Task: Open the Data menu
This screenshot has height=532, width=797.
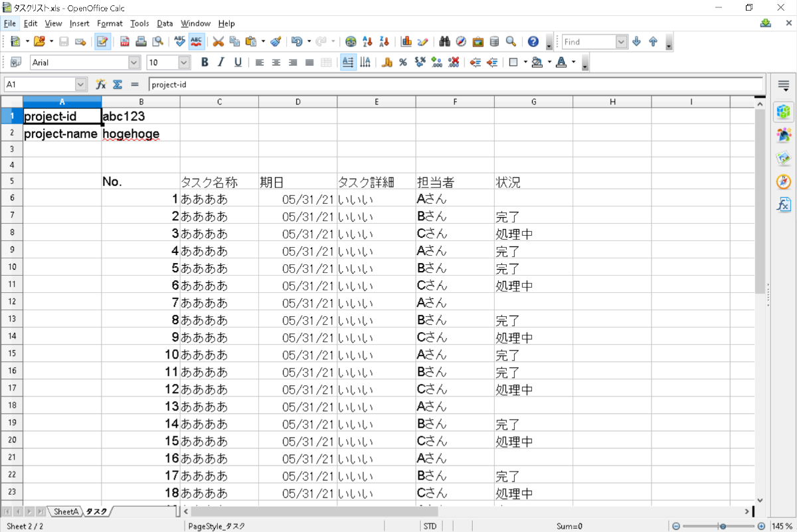Action: [x=165, y=23]
